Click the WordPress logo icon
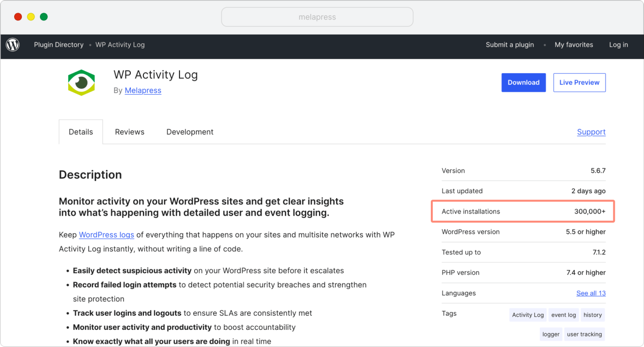Image resolution: width=644 pixels, height=347 pixels. click(13, 45)
